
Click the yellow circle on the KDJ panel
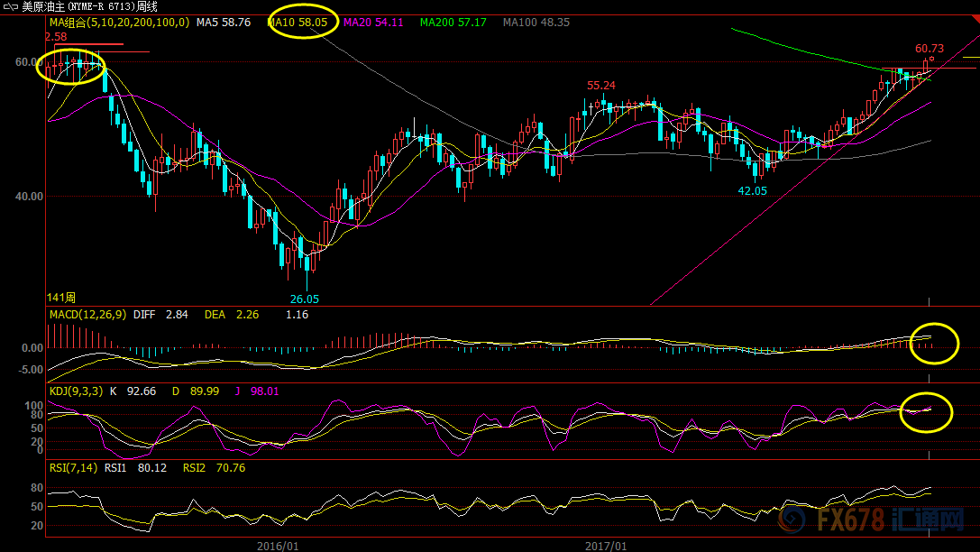tap(926, 410)
